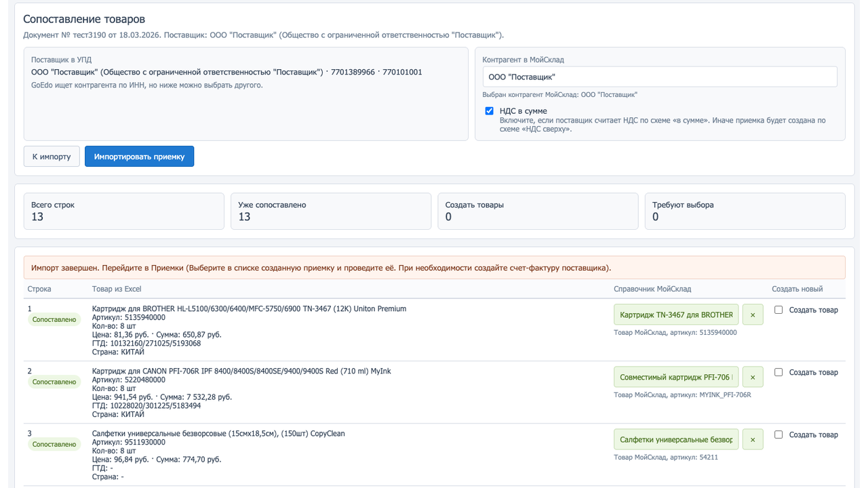This screenshot has width=868, height=488.
Task: Open Салфетки универсальные product selector
Action: [x=676, y=439]
